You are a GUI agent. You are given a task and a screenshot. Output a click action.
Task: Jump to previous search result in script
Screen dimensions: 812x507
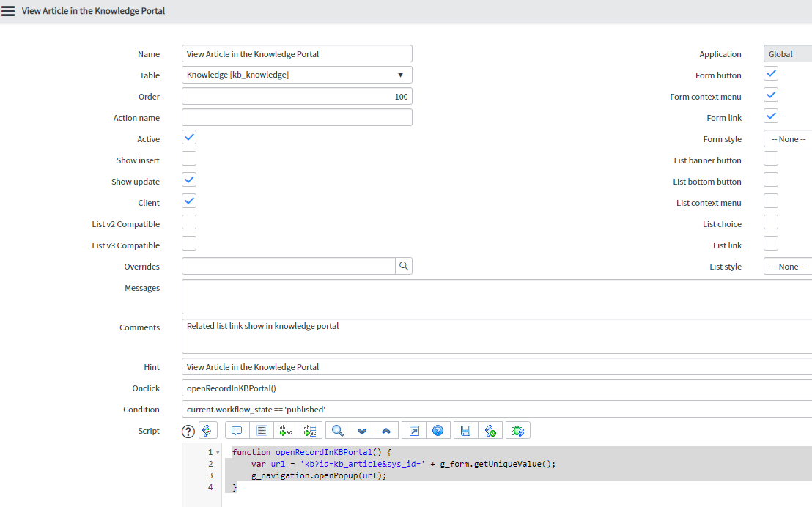[386, 430]
